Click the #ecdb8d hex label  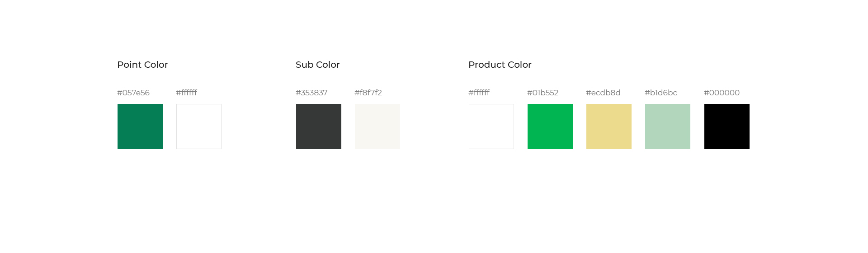pyautogui.click(x=603, y=93)
